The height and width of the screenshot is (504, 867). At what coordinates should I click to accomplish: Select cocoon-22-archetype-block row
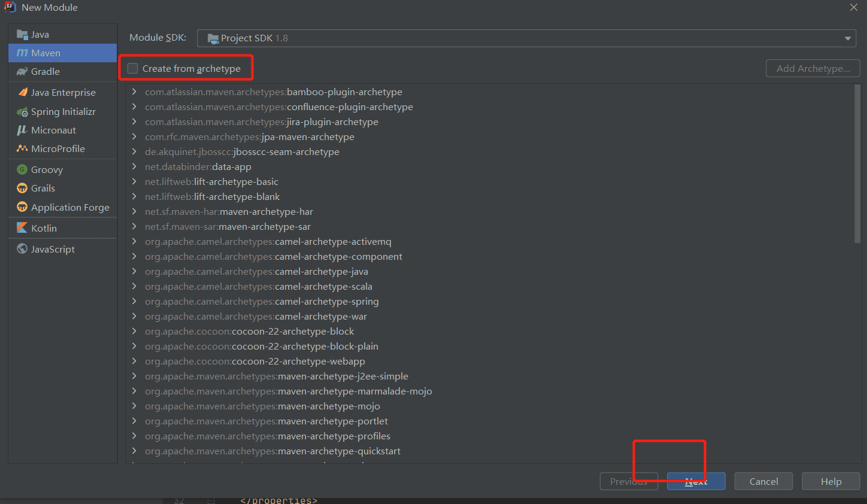tap(491, 331)
